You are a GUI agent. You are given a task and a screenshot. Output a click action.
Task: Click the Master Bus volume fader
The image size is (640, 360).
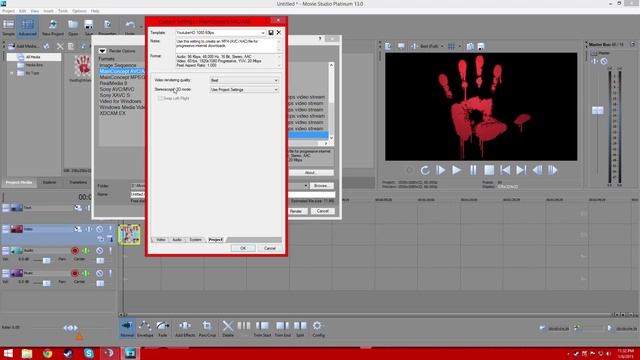click(x=598, y=110)
